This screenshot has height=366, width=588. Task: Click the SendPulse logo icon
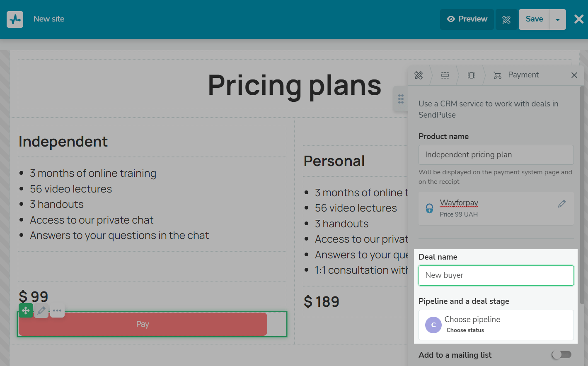click(x=15, y=19)
